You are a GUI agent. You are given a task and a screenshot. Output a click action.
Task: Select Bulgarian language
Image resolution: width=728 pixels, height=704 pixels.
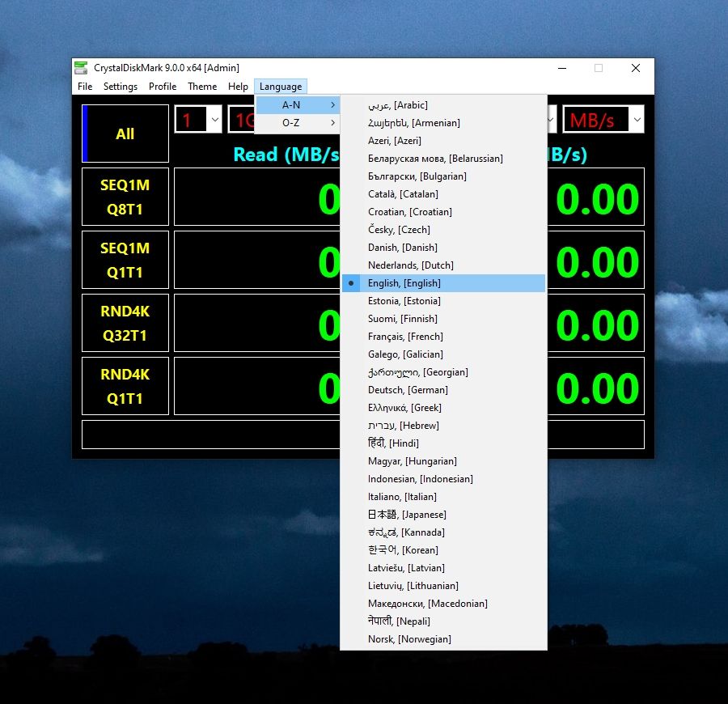(x=443, y=176)
